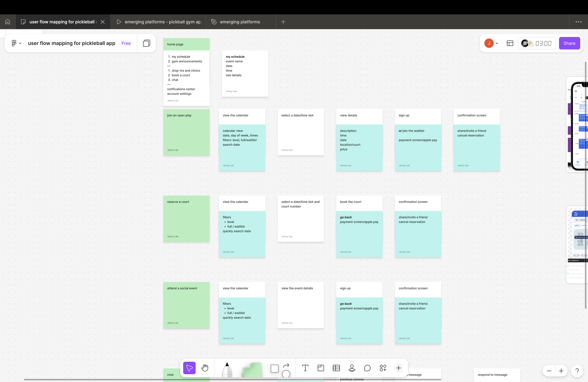Image resolution: width=588 pixels, height=382 pixels.
Task: Zoom in with the plus button
Action: [x=561, y=371]
